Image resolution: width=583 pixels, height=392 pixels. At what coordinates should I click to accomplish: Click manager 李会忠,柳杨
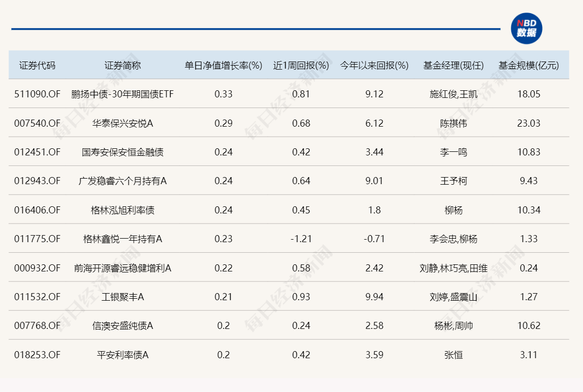454,239
